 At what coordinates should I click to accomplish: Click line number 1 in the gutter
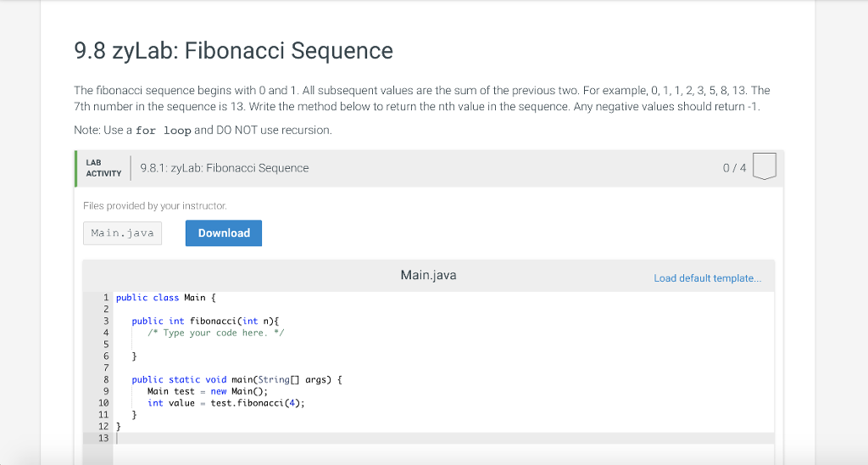click(x=105, y=298)
